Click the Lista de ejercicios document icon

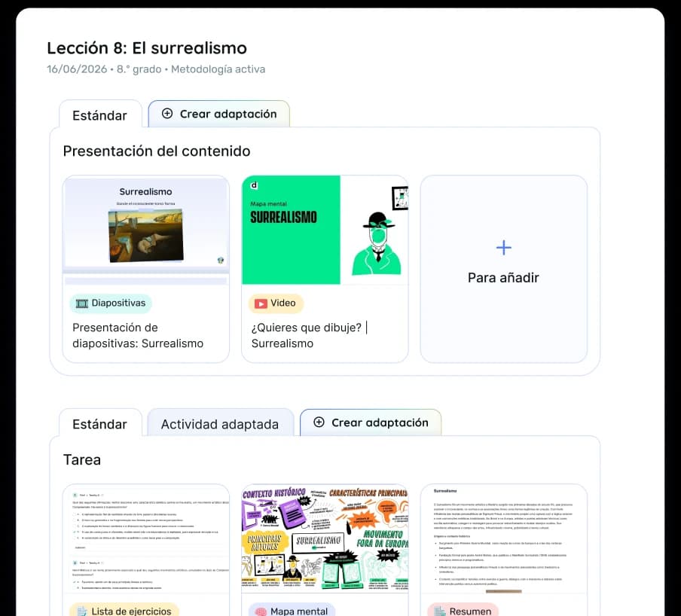tap(81, 611)
